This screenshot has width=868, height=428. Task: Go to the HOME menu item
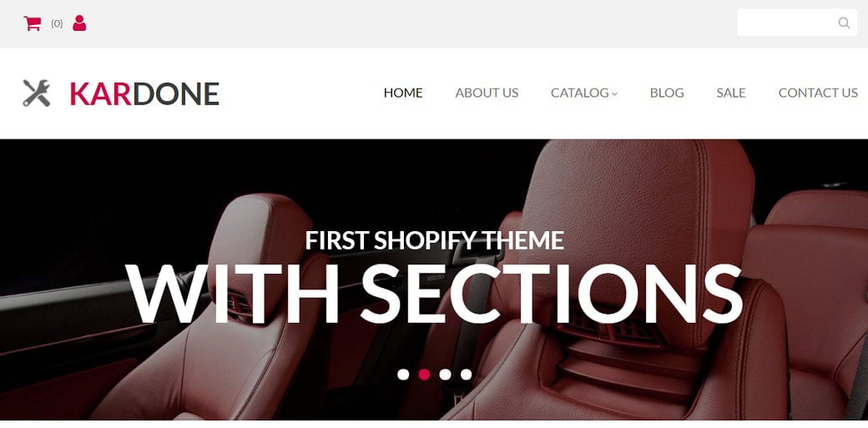[403, 93]
